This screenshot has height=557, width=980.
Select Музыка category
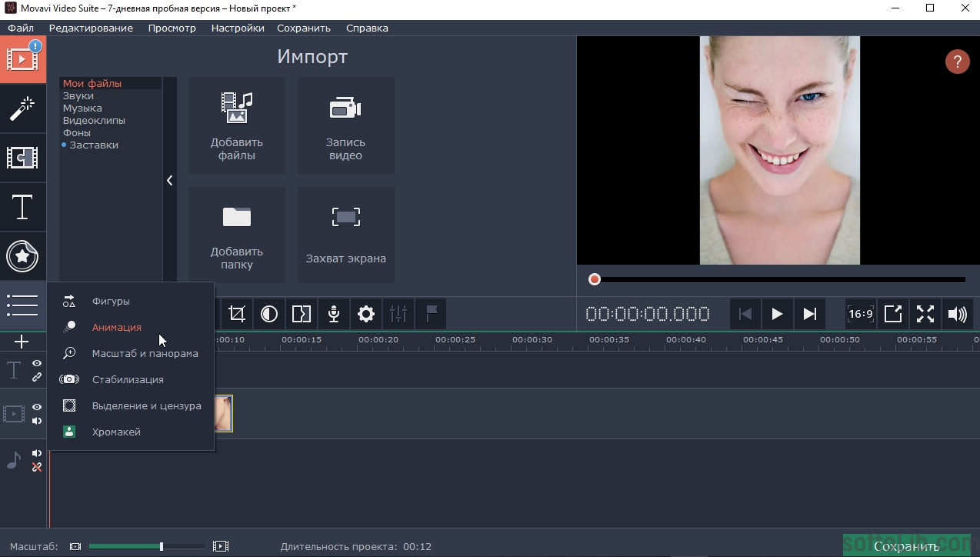[x=110, y=108]
